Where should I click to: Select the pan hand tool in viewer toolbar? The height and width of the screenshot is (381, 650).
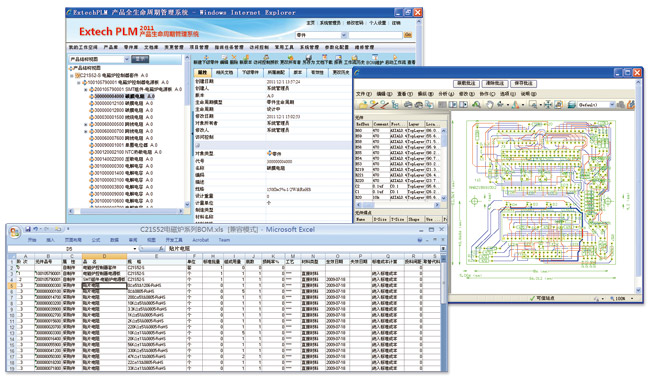click(x=489, y=104)
